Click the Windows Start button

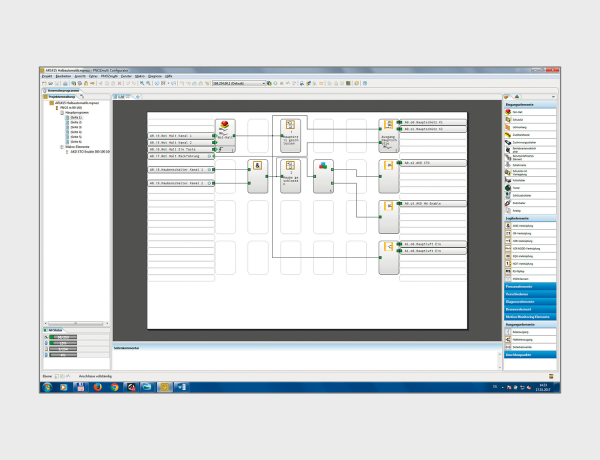pyautogui.click(x=47, y=385)
